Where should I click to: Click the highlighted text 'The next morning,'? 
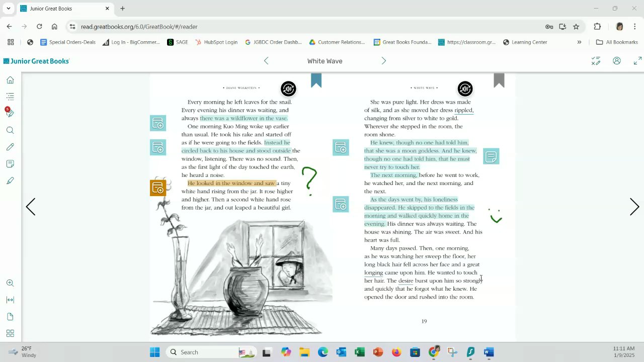394,175
